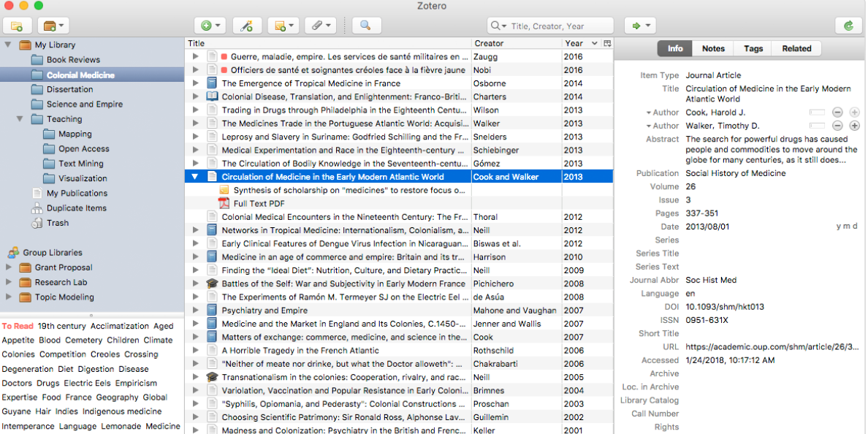Toggle the column picker icon above the scrollbar
Viewport: 868px width, 434px height.
pyautogui.click(x=608, y=43)
